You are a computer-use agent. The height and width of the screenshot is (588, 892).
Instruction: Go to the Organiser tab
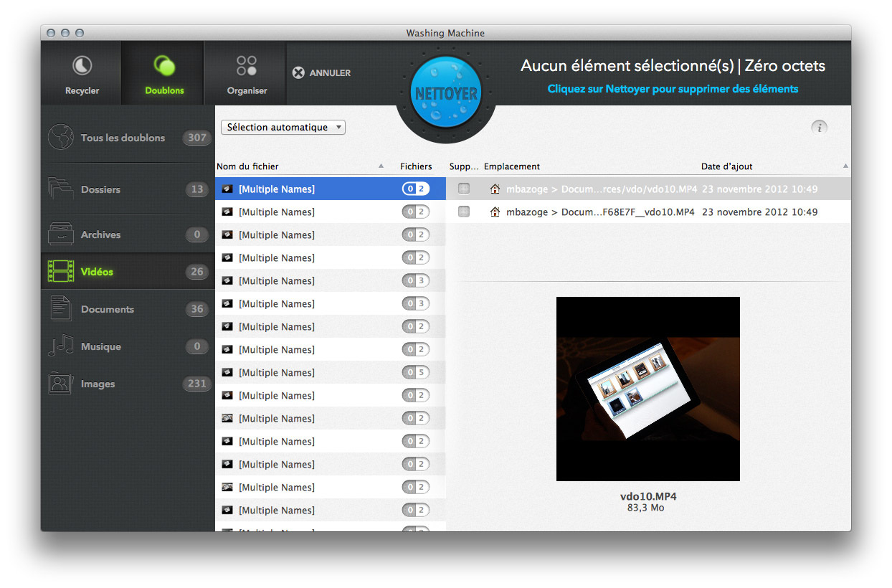(247, 74)
